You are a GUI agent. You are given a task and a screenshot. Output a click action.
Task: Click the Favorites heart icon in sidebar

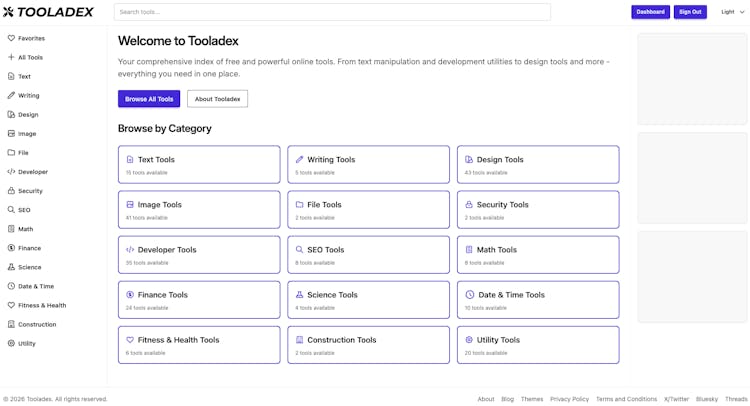pyautogui.click(x=11, y=38)
